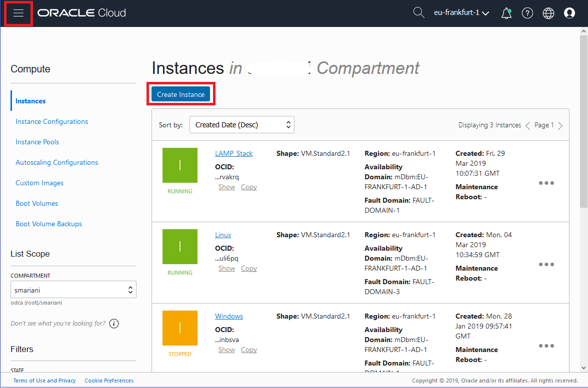The image size is (588, 388).
Task: Open the notifications bell icon
Action: coord(506,13)
